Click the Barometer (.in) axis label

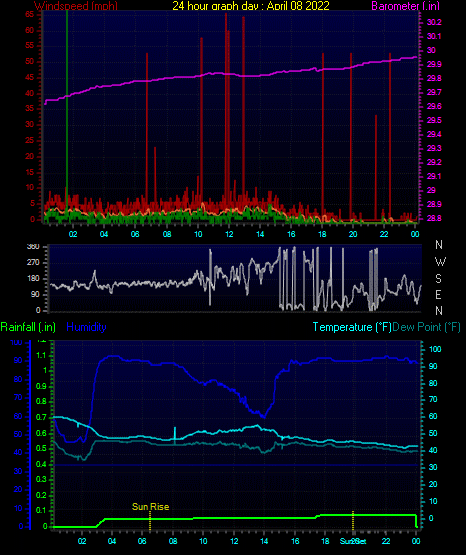[x=406, y=6]
